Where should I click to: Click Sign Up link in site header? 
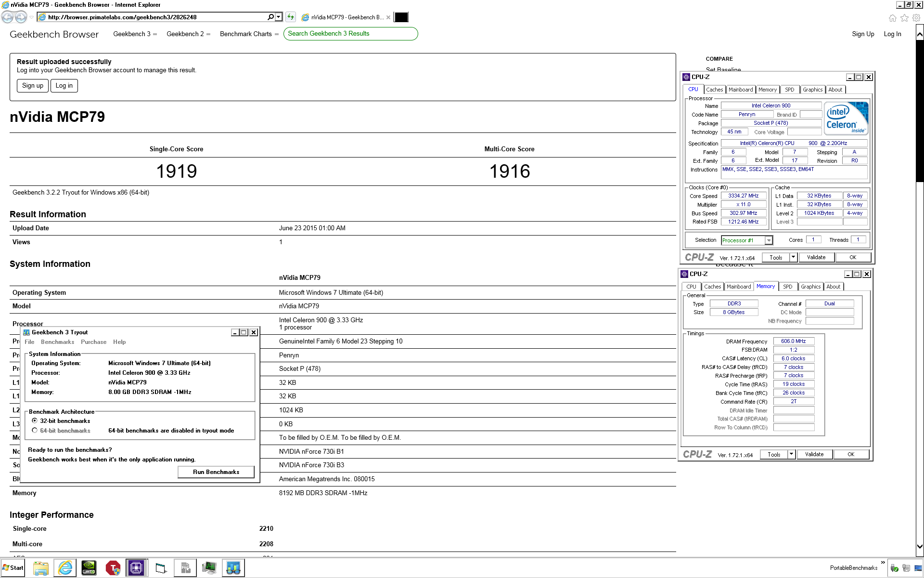(863, 34)
